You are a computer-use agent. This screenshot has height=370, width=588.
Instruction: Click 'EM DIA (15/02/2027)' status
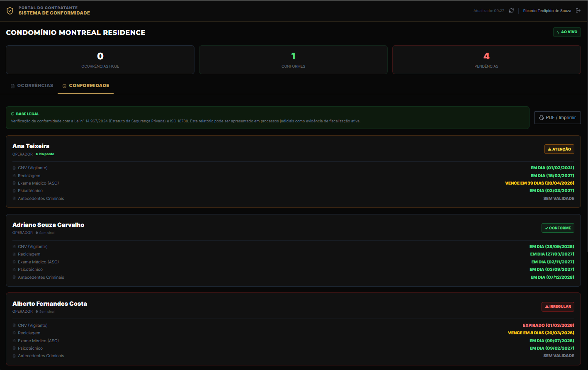(x=552, y=176)
